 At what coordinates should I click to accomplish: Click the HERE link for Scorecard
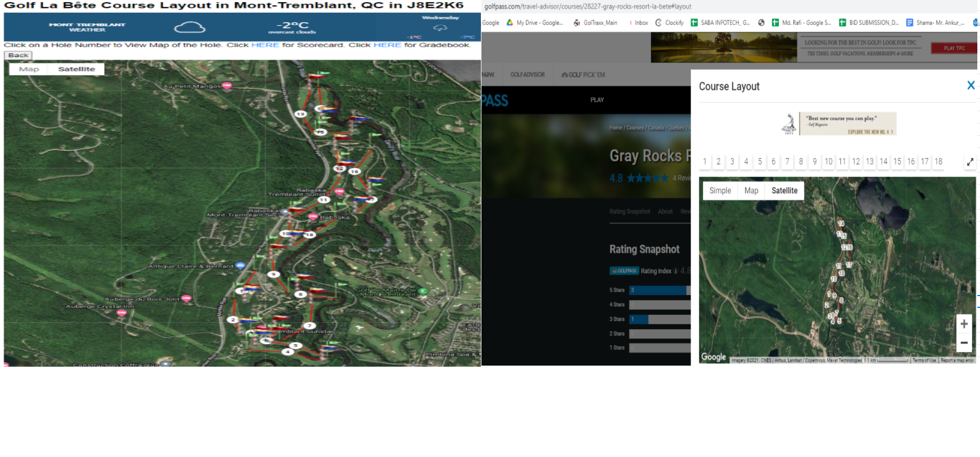click(265, 45)
